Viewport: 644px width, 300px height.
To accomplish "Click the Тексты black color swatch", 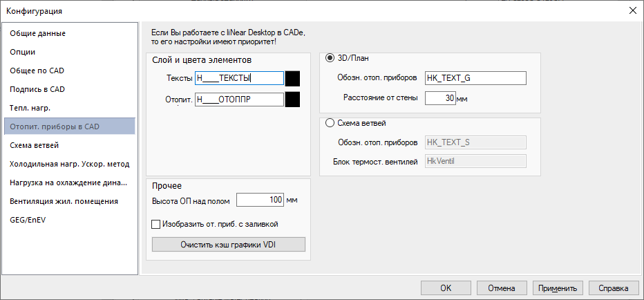I will pyautogui.click(x=293, y=78).
